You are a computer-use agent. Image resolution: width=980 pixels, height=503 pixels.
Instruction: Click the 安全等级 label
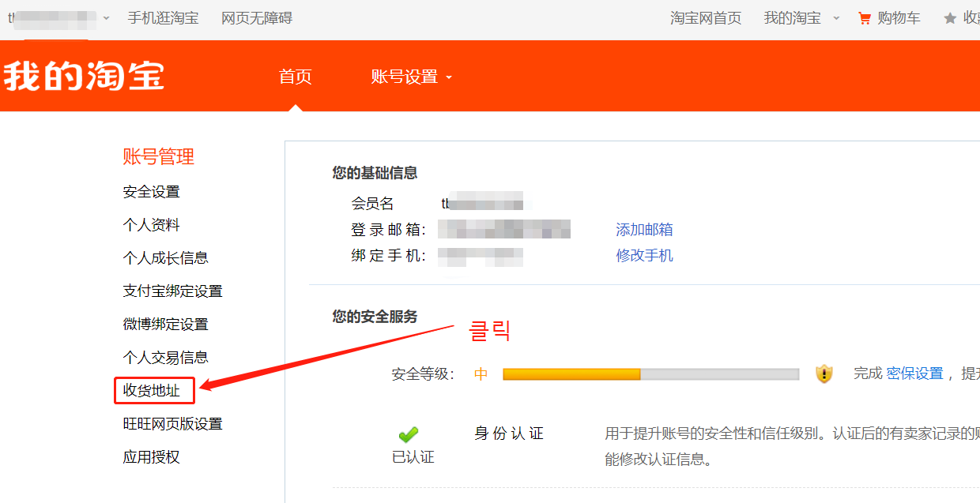pos(424,374)
